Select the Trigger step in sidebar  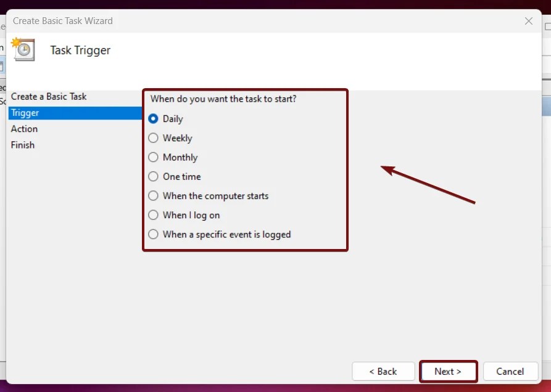26,113
